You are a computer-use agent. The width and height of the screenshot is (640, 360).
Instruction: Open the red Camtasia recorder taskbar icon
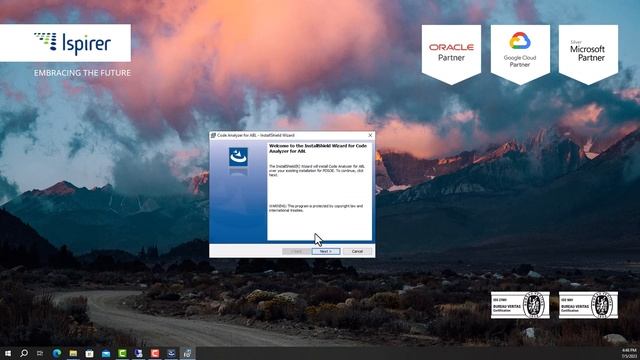tap(155, 353)
